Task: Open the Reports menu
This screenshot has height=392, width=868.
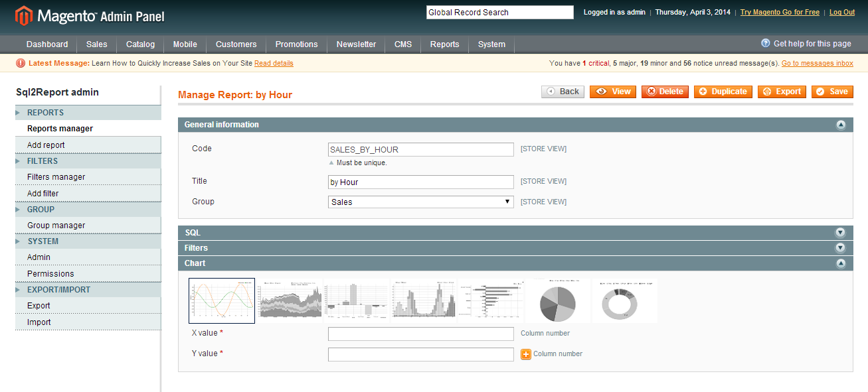Action: pos(445,44)
